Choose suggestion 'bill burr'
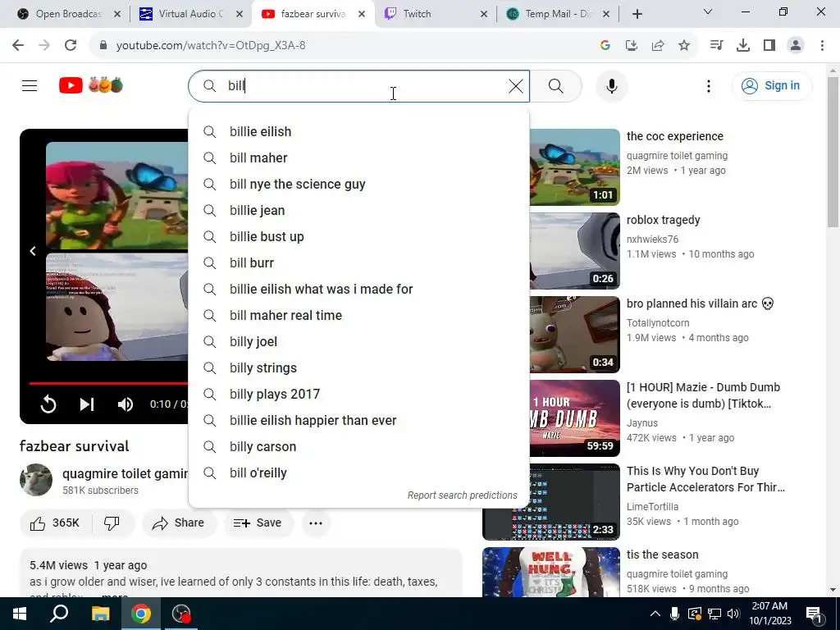The image size is (840, 630). (359, 263)
